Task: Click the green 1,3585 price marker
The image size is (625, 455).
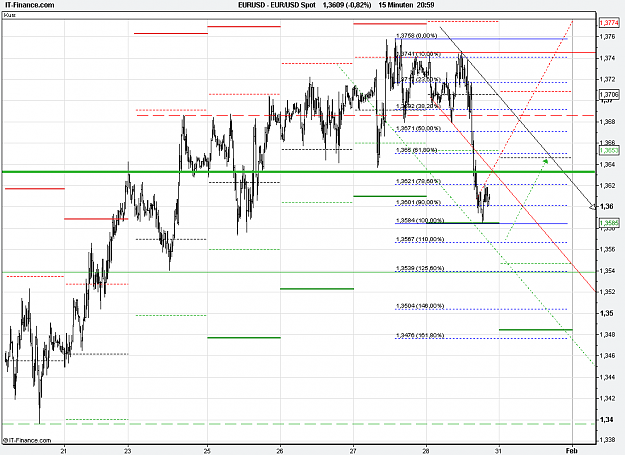Action: tap(609, 223)
